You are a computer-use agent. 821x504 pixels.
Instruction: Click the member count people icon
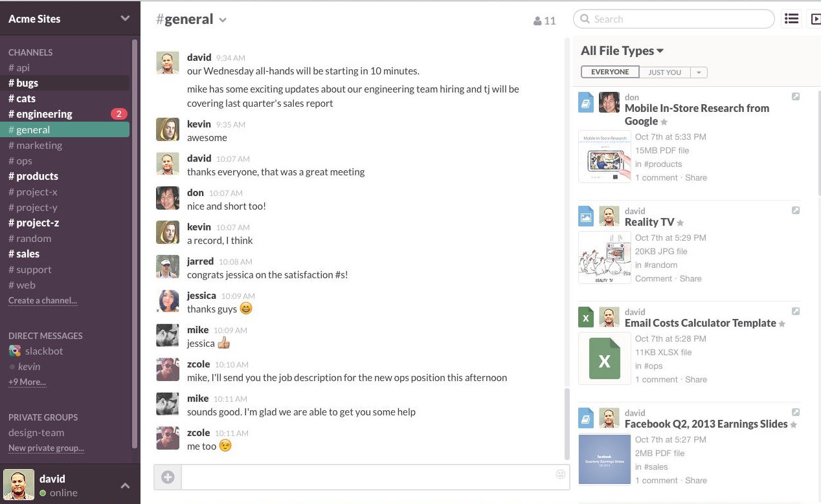point(537,21)
